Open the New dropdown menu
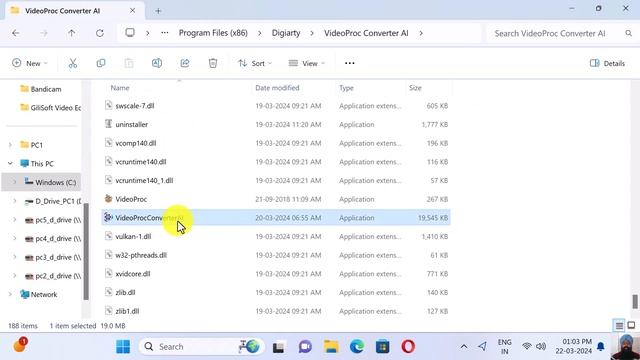 [x=30, y=63]
